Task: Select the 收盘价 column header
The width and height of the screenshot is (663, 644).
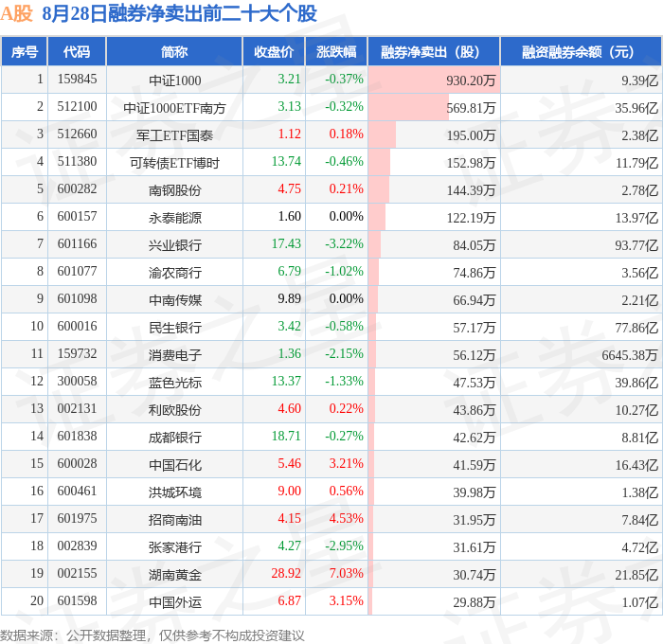Action: 274,51
